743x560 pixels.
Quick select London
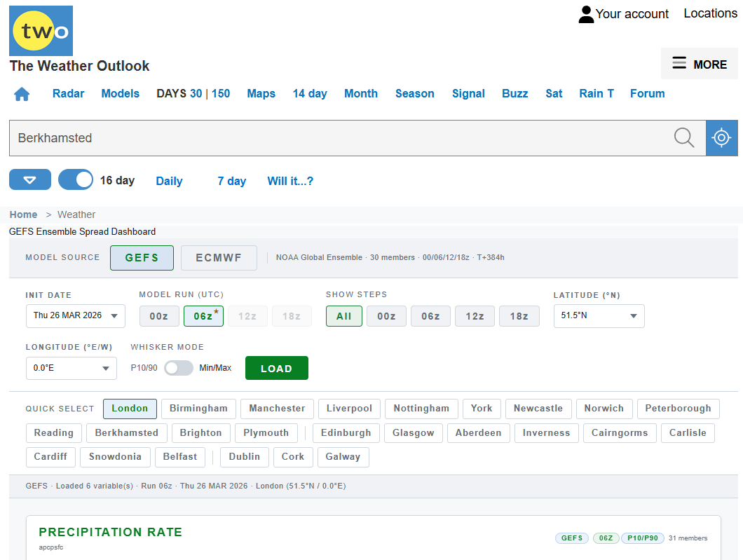130,409
